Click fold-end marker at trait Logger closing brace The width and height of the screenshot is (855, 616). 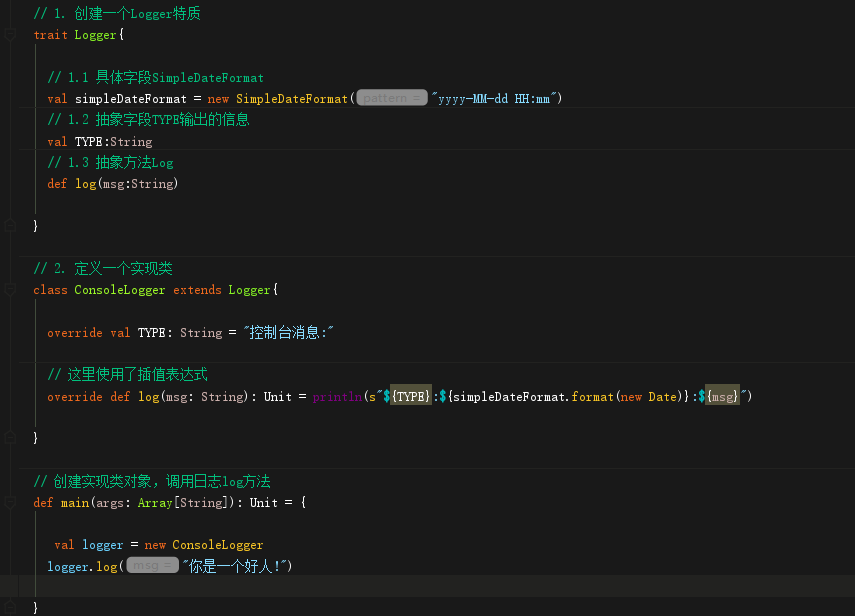tap(10, 225)
